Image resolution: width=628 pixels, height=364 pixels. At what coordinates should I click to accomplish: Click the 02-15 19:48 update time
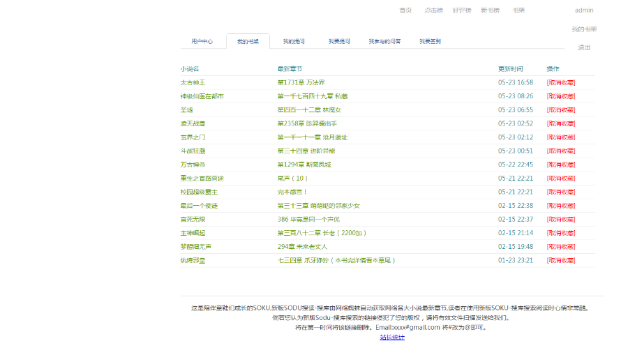point(516,247)
